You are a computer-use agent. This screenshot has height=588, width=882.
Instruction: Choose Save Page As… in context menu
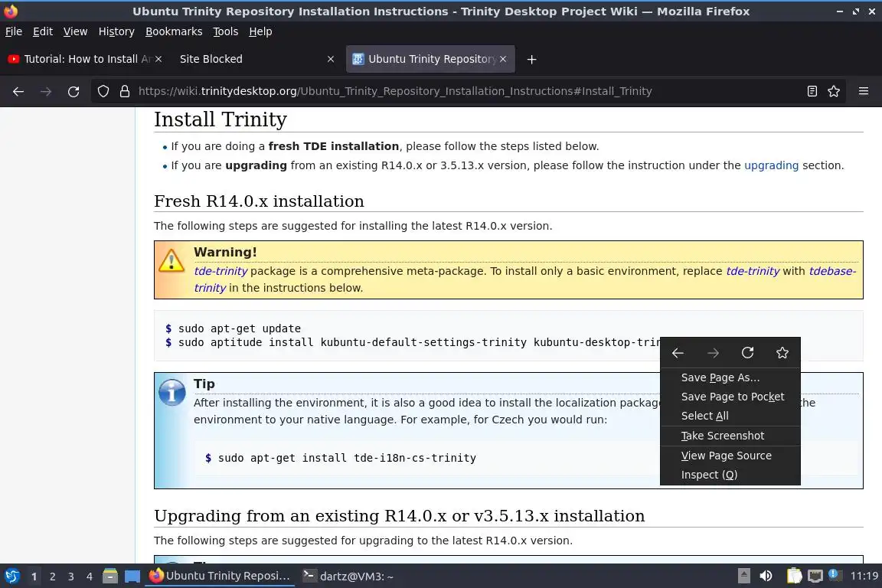730,377
